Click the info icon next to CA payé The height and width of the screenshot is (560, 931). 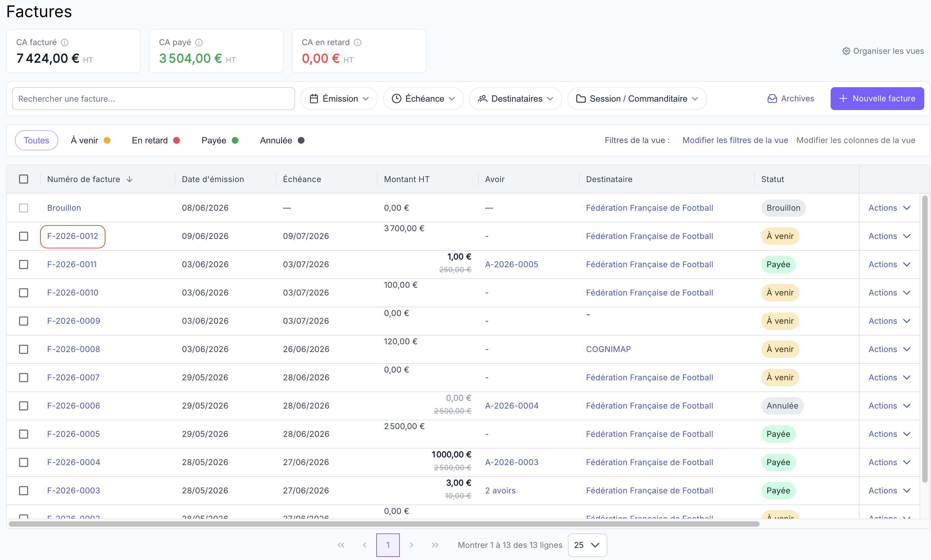click(x=199, y=42)
